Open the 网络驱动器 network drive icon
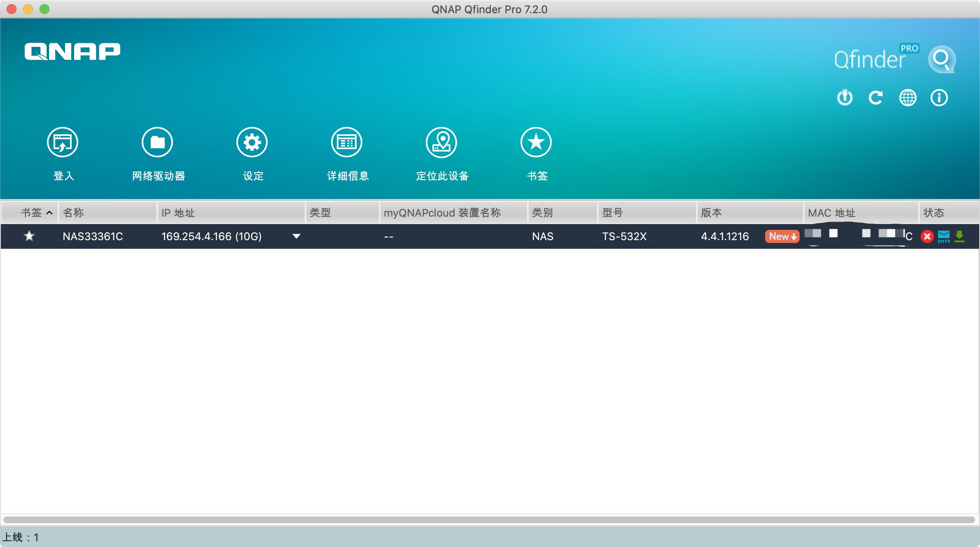 (x=157, y=143)
